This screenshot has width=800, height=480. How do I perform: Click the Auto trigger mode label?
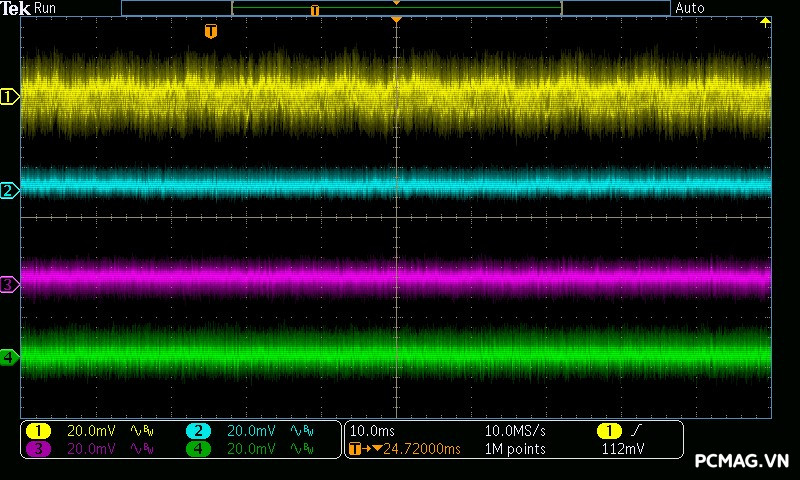[690, 8]
